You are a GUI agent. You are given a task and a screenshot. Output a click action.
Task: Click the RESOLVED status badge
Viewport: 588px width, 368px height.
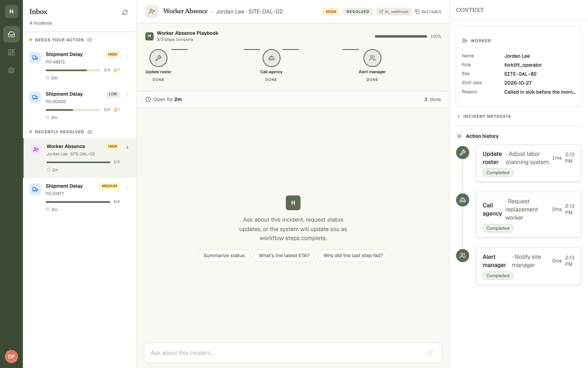[358, 12]
